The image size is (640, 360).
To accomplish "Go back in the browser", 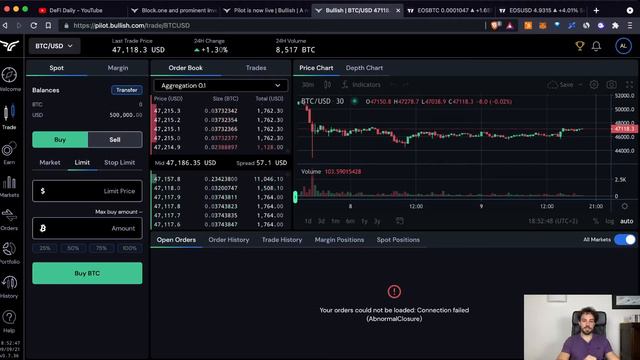I will [5, 25].
